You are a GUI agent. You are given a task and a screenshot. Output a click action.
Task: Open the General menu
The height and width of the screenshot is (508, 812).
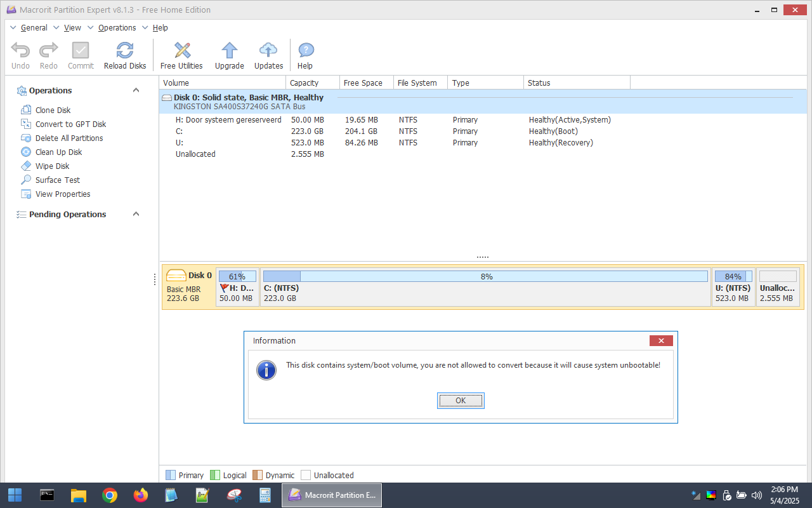34,28
